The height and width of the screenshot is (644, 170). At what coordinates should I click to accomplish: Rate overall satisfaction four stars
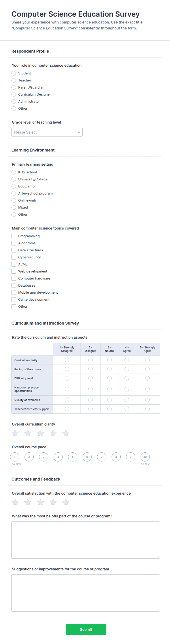tap(53, 502)
